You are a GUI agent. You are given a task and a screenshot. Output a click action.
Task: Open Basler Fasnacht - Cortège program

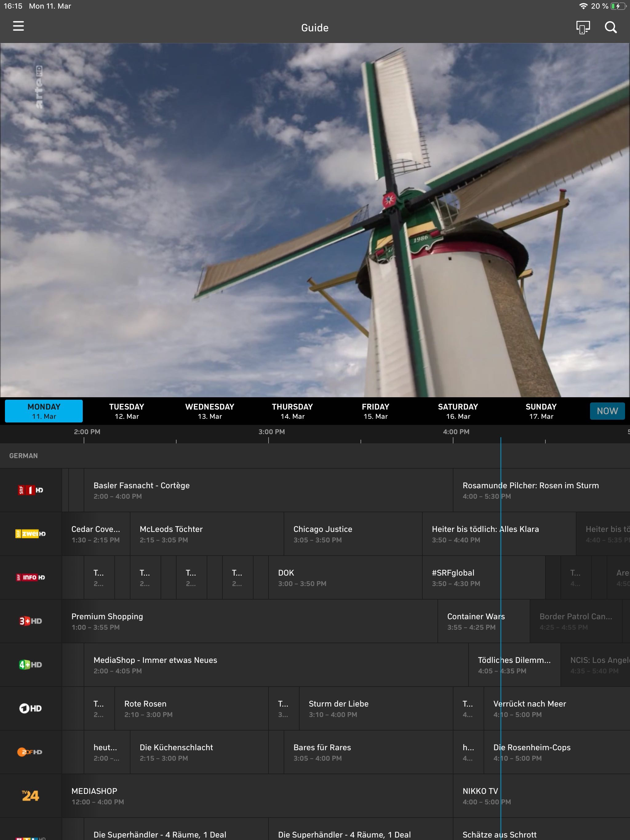pyautogui.click(x=268, y=490)
